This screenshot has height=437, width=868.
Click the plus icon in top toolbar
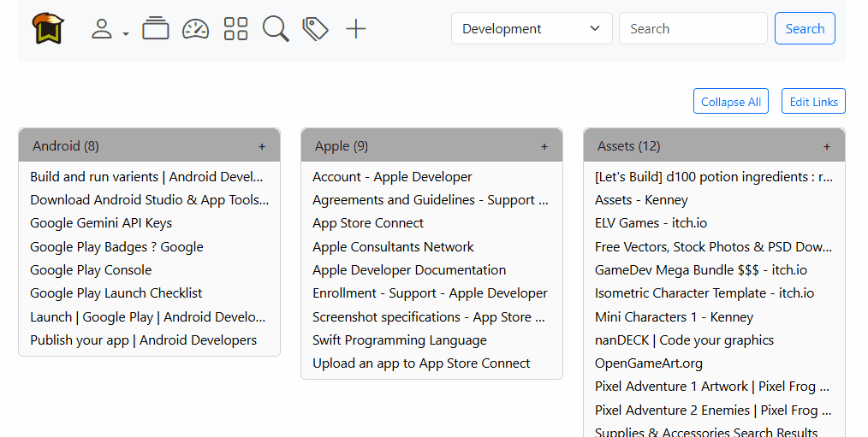[x=356, y=29]
